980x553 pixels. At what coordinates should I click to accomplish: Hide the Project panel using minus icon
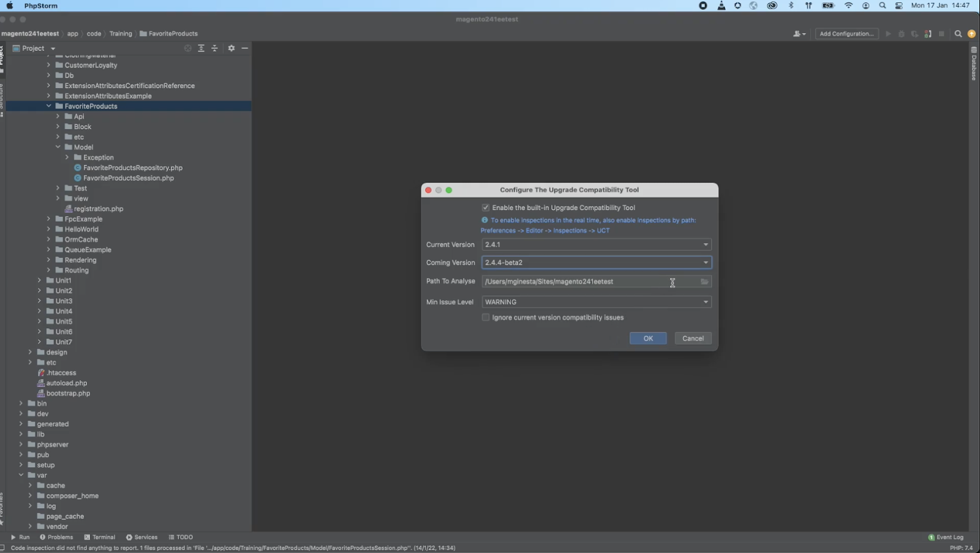coord(245,48)
